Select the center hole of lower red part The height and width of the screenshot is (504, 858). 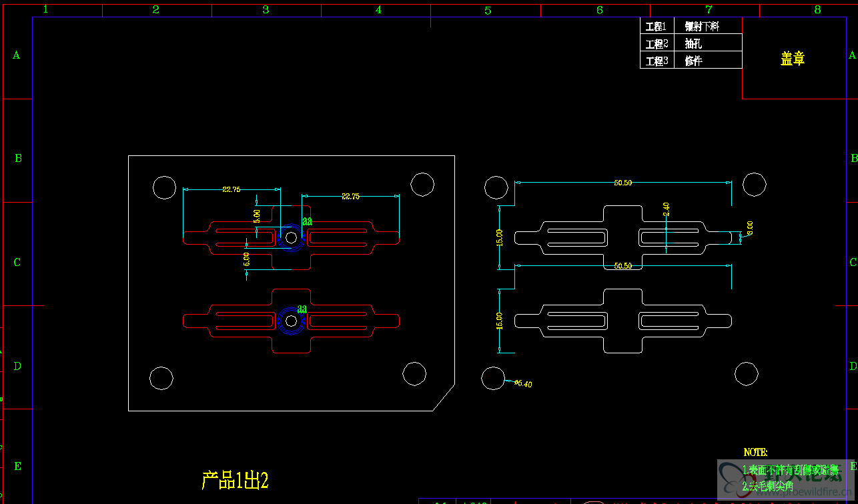point(291,321)
